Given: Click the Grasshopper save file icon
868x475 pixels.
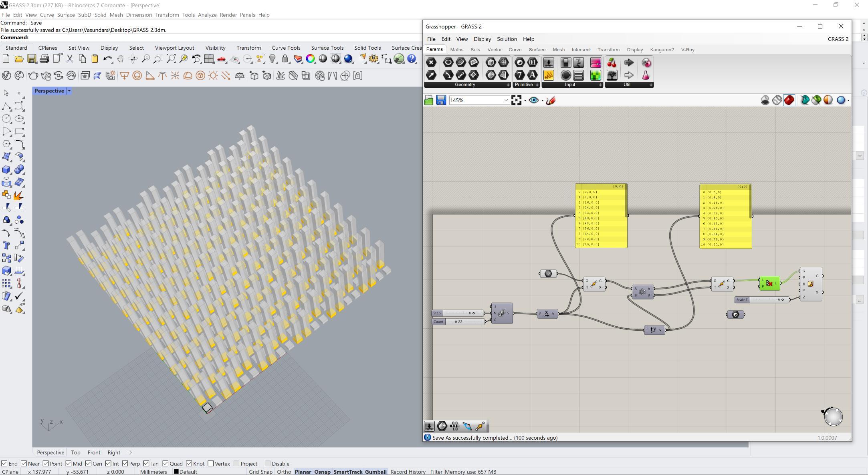Looking at the screenshot, I should tap(441, 100).
